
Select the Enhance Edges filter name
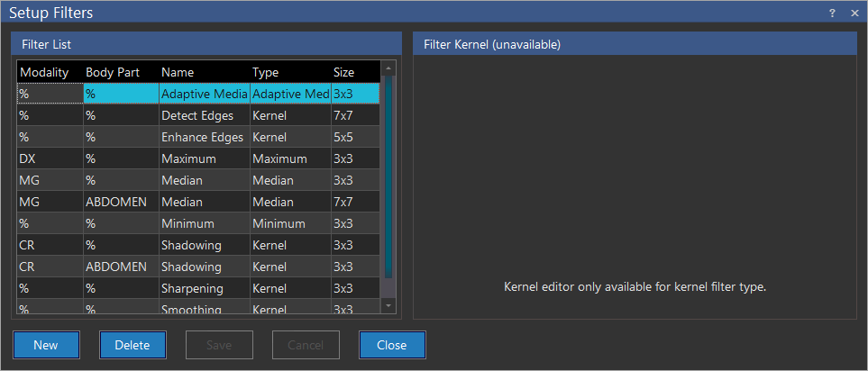pos(202,138)
